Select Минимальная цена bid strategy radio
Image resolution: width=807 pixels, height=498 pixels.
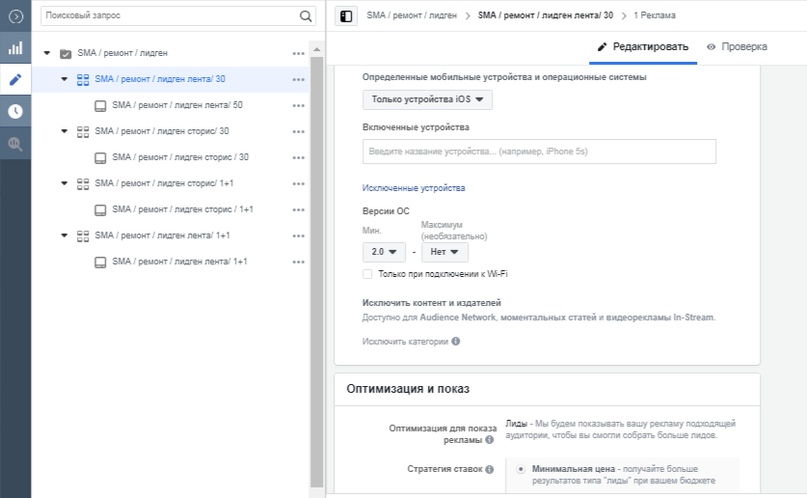pos(521,468)
